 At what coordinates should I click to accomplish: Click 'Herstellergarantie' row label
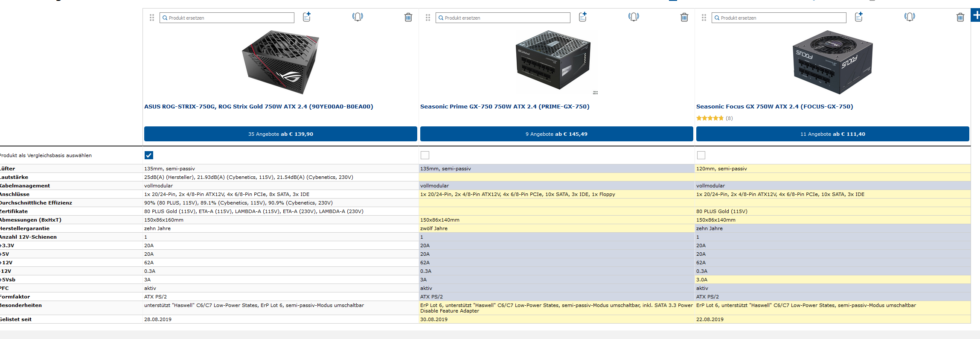25,228
